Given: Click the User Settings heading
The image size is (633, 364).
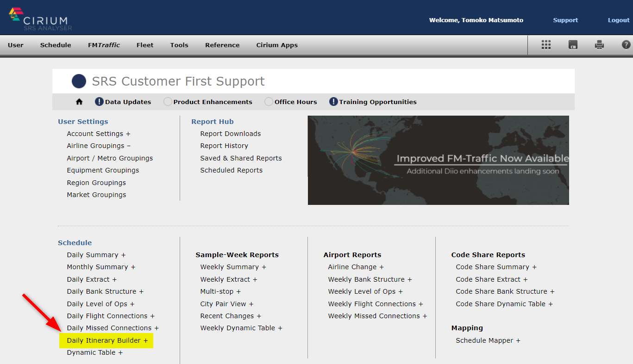Looking at the screenshot, I should pos(83,122).
